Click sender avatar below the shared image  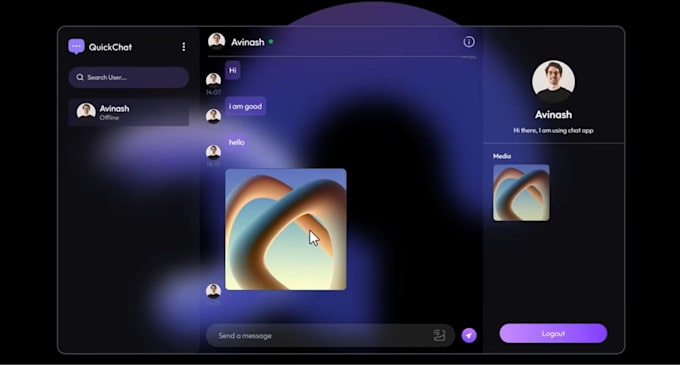tap(213, 290)
